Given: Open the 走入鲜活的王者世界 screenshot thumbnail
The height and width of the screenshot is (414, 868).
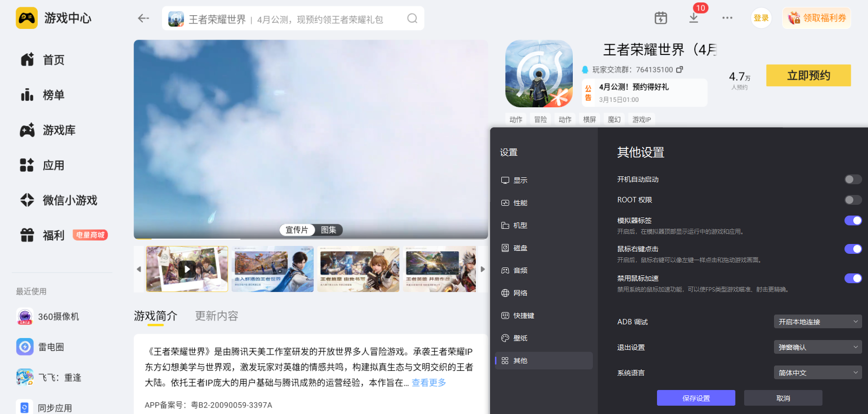Looking at the screenshot, I should pos(273,269).
